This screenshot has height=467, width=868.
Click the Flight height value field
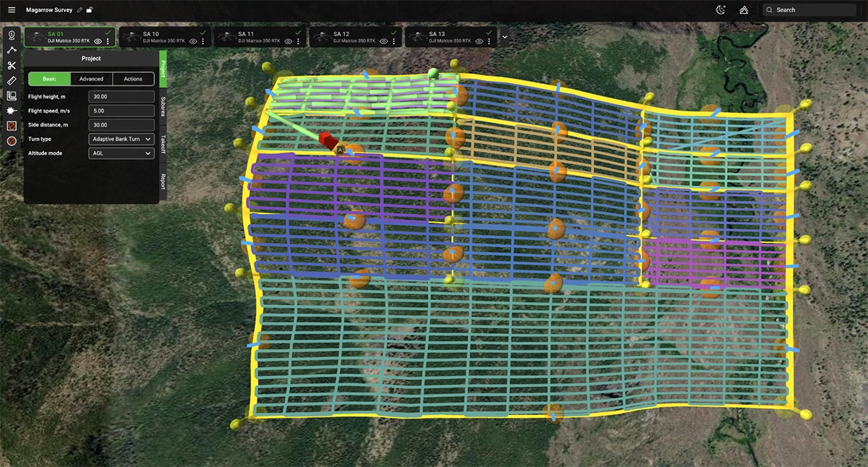[122, 96]
